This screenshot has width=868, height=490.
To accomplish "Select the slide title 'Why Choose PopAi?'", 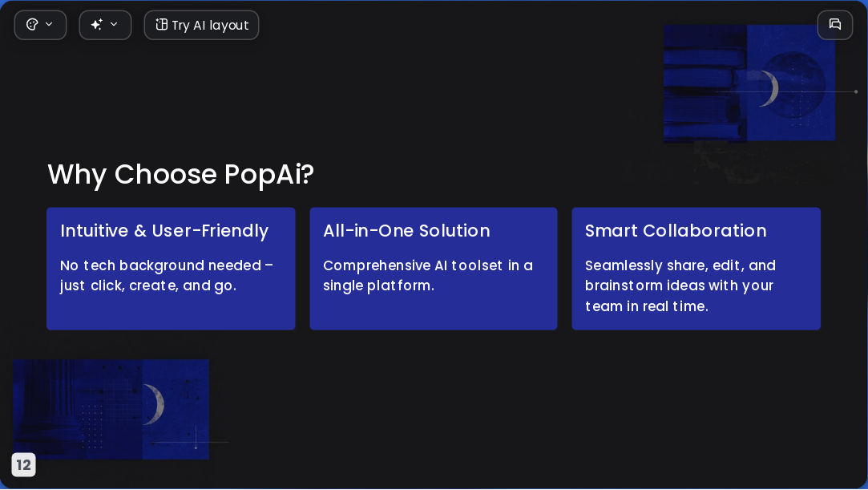I will pyautogui.click(x=181, y=174).
